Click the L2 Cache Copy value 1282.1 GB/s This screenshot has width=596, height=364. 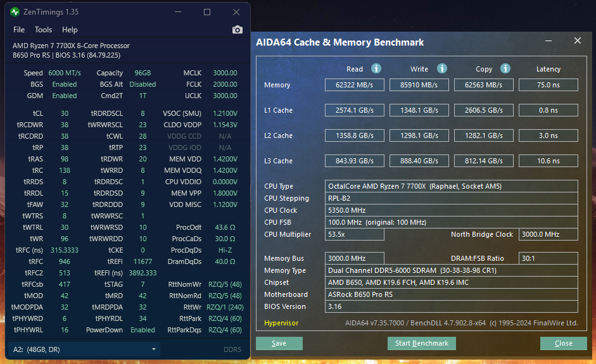(484, 135)
